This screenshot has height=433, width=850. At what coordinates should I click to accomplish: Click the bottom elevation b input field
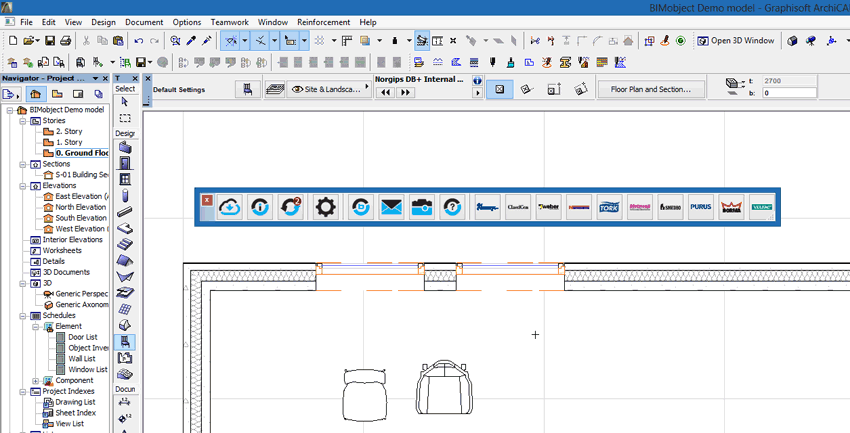point(789,93)
